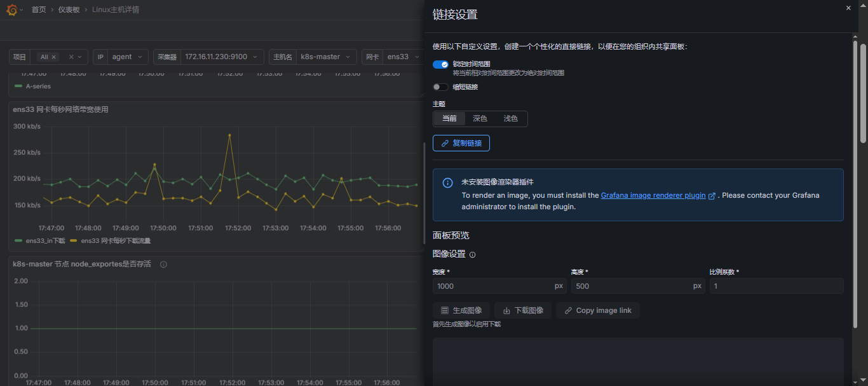Click info icon beside 图像设置

tap(472, 254)
